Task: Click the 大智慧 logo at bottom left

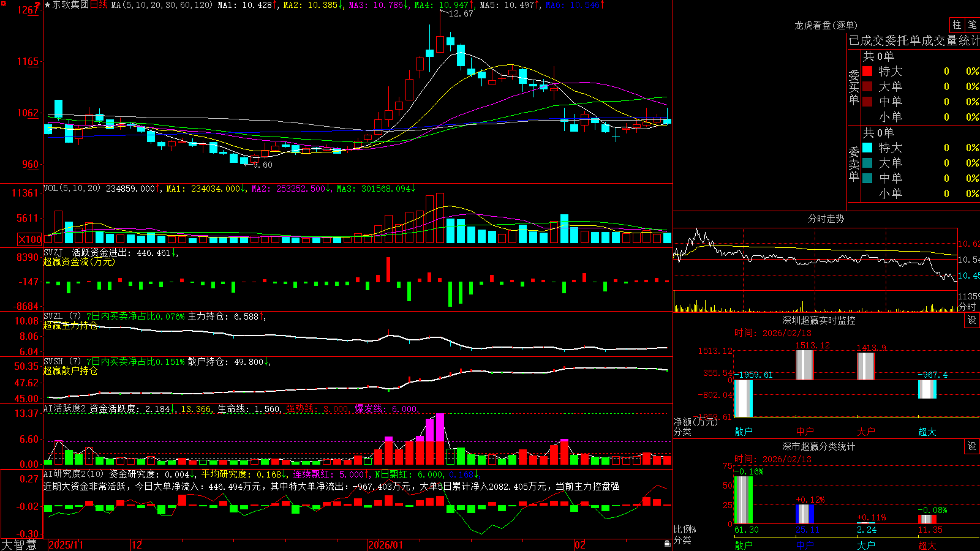Action: [19, 545]
